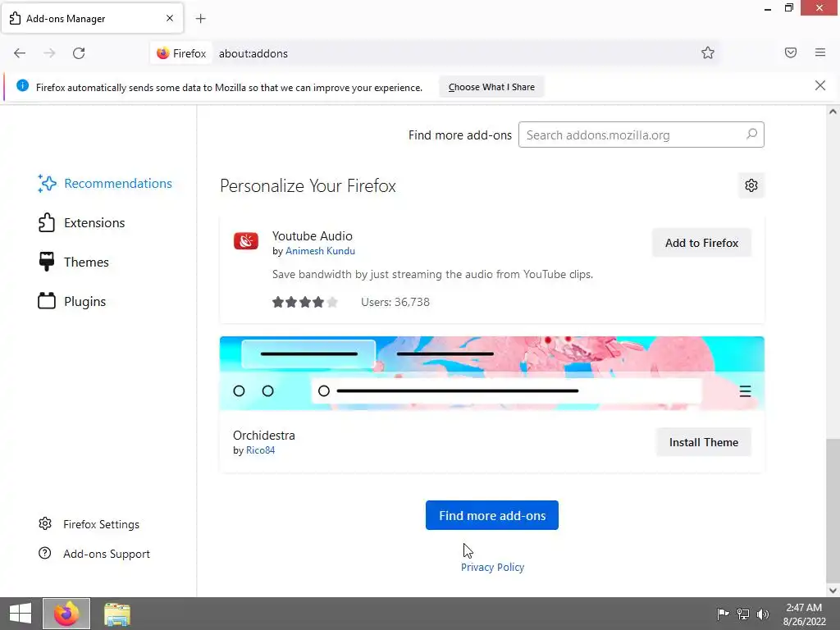Click the search magnifier icon in add-ons search
The height and width of the screenshot is (630, 840).
click(751, 135)
